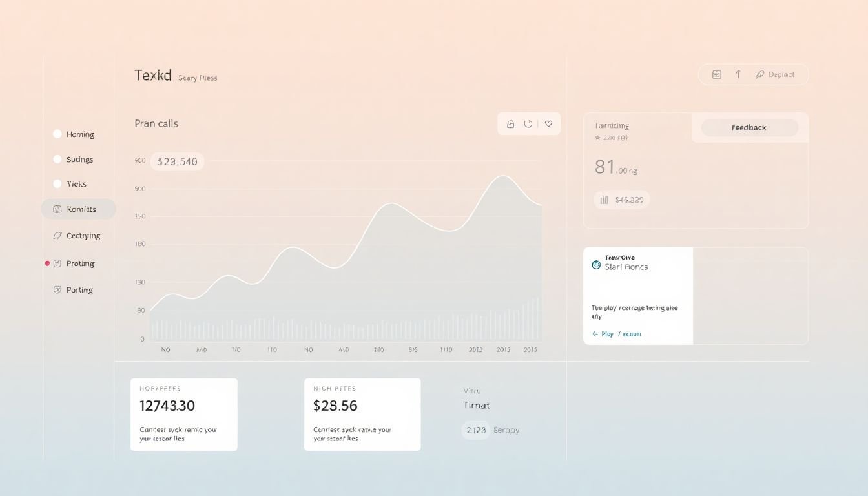Open Proting sidebar item with red dot

pyautogui.click(x=75, y=263)
